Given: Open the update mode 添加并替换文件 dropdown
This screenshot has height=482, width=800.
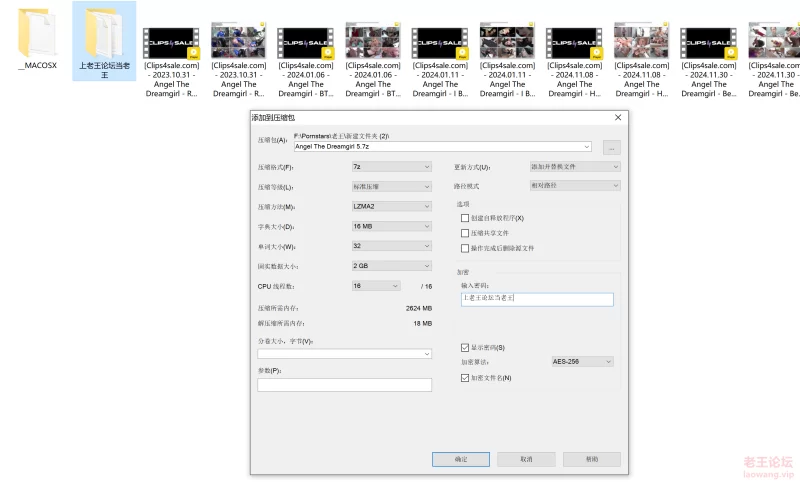Looking at the screenshot, I should click(575, 167).
